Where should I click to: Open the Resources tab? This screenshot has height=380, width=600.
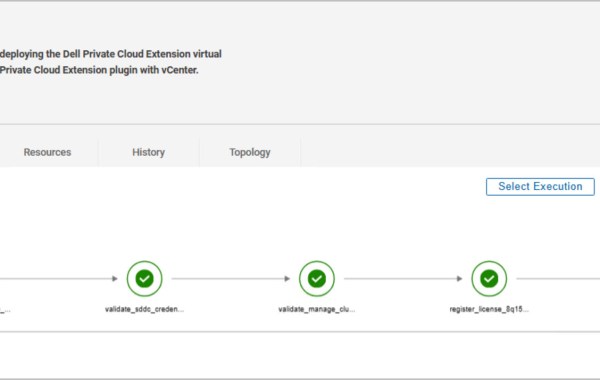(47, 152)
